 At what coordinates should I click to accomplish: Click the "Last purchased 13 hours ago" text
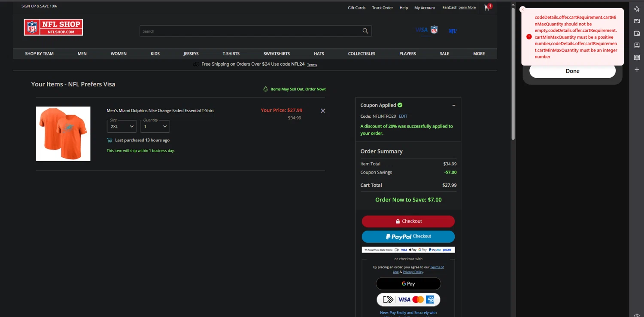[x=142, y=140]
